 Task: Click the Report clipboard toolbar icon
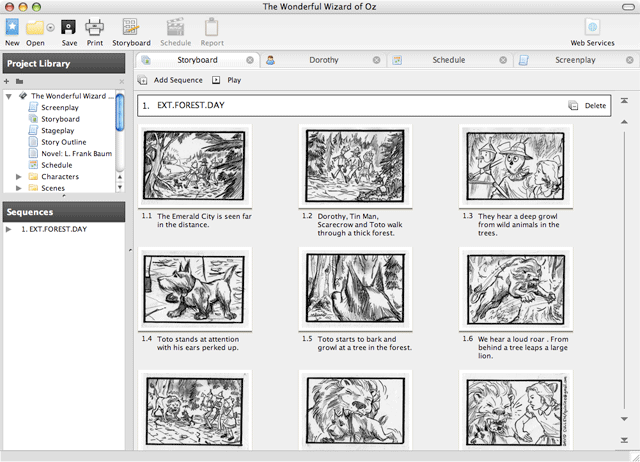click(211, 27)
